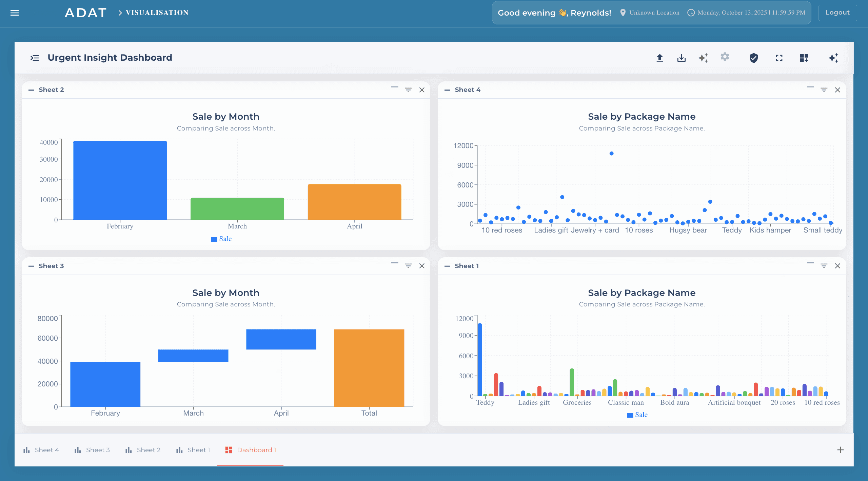This screenshot has width=868, height=481.
Task: Grab the Sheet 1 drag handle icon
Action: click(x=447, y=266)
